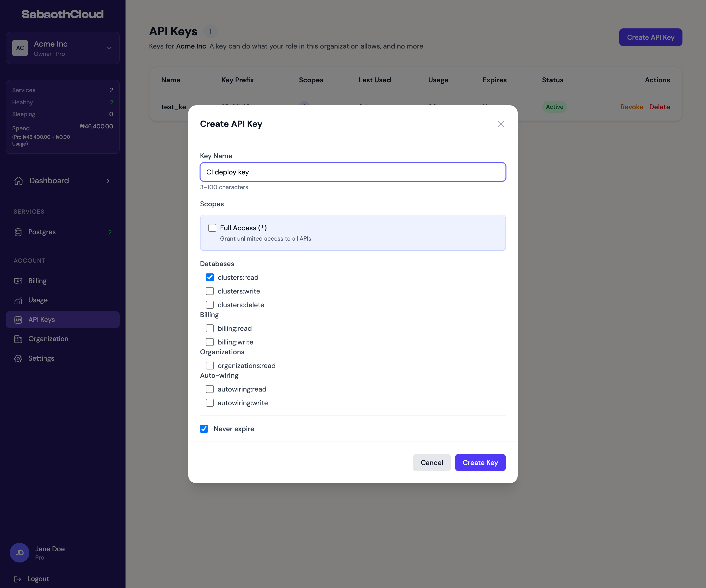706x588 pixels.
Task: Click the Usage column header
Action: 438,80
